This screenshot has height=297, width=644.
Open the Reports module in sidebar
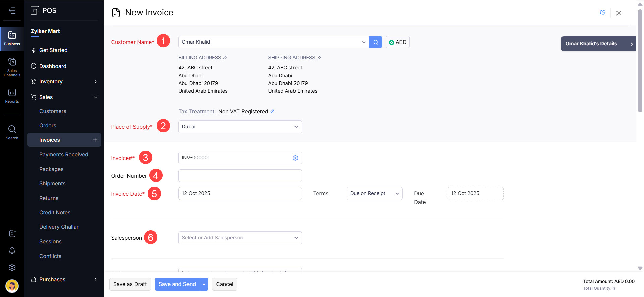(x=12, y=96)
